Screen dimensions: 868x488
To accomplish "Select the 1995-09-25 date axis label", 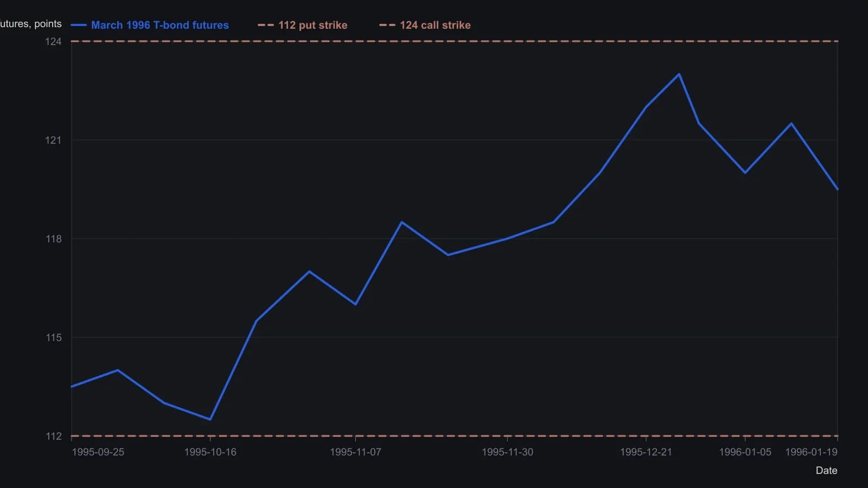I will click(x=98, y=452).
